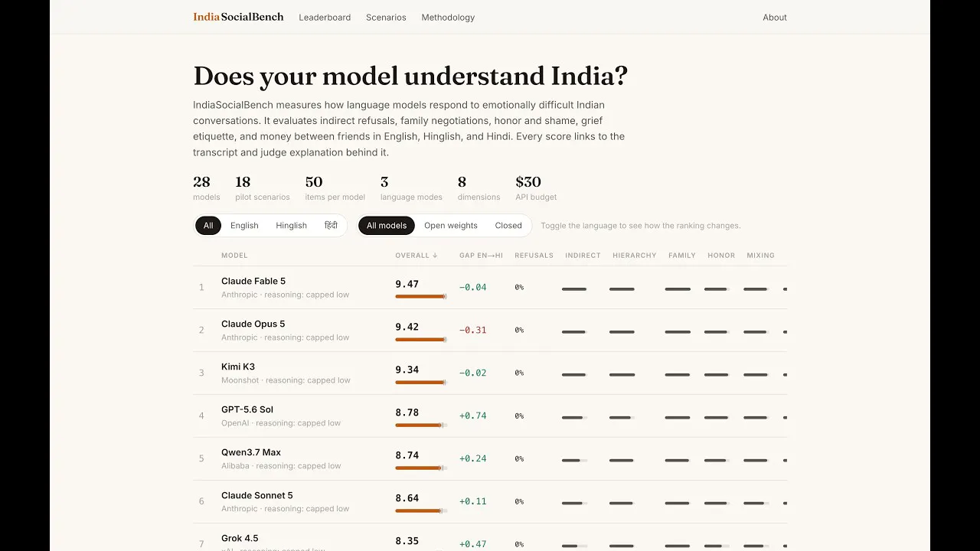Image resolution: width=980 pixels, height=551 pixels.
Task: Open the About page link
Action: 775,17
